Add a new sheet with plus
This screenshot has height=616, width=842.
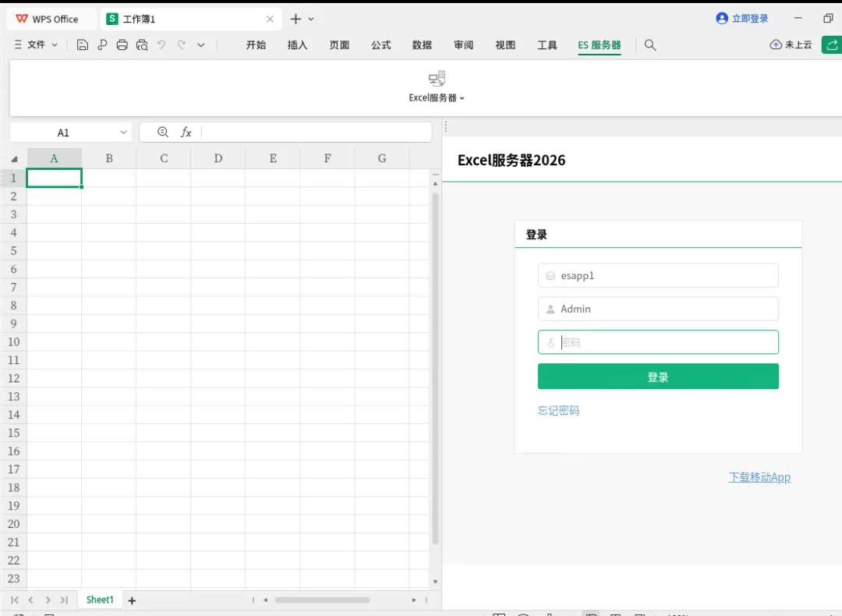(x=132, y=600)
